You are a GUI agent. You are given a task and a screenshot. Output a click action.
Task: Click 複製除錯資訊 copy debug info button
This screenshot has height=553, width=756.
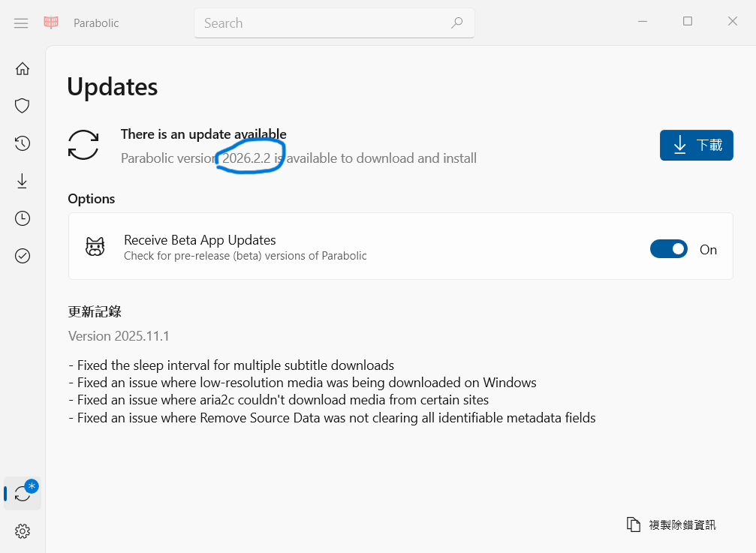[x=671, y=524]
